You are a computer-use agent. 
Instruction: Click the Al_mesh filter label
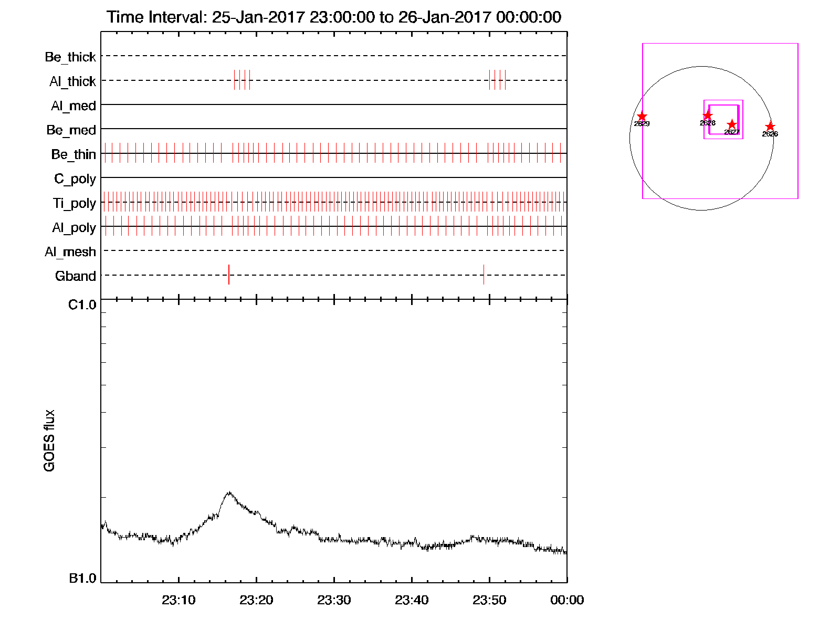pos(70,252)
